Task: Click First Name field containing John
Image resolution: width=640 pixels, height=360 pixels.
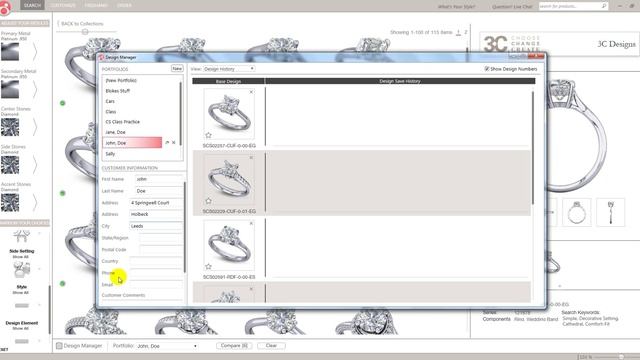Action: pos(158,179)
